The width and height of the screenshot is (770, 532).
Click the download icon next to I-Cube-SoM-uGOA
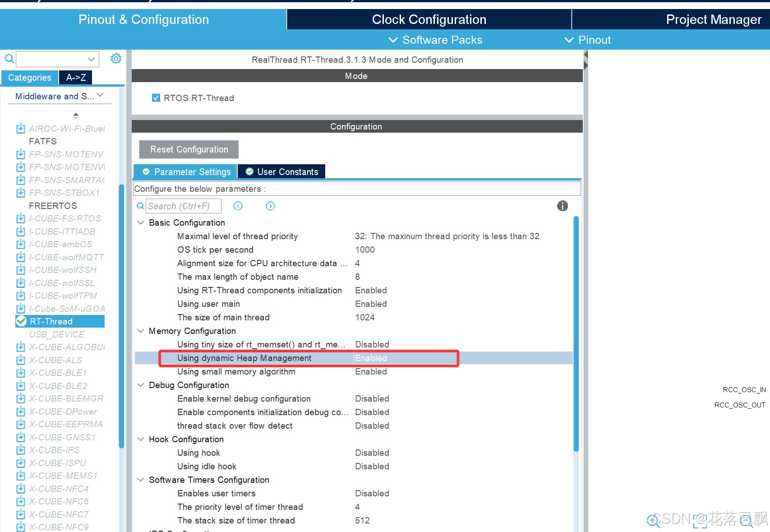click(x=21, y=309)
